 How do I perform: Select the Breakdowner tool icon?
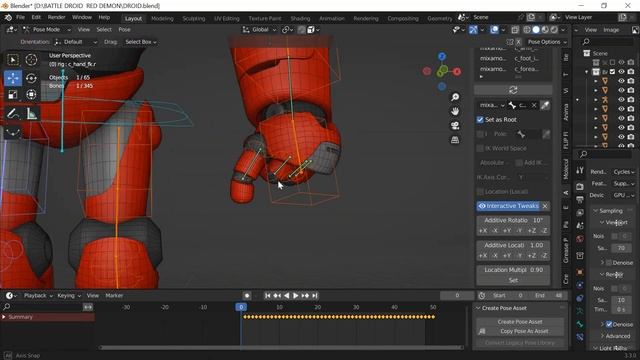coord(13,131)
